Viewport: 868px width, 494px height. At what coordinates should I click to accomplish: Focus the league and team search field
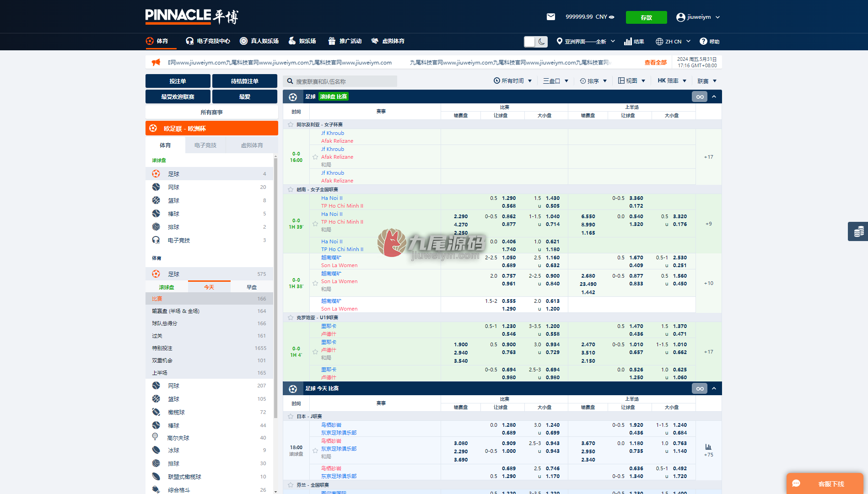click(340, 81)
